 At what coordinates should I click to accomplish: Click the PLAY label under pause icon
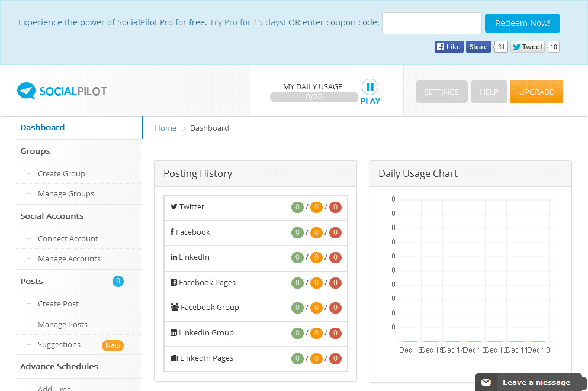(370, 102)
